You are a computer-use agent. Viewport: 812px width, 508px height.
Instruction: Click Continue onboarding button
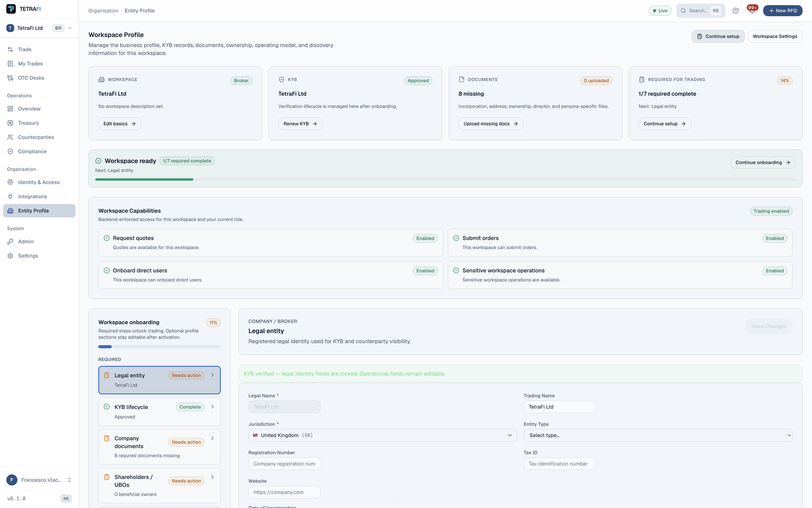click(x=763, y=163)
